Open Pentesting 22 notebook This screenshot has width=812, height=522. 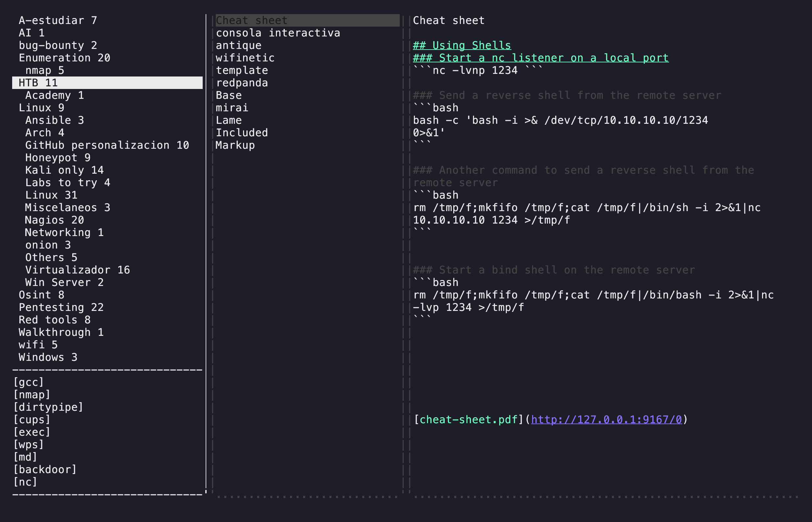click(x=61, y=307)
